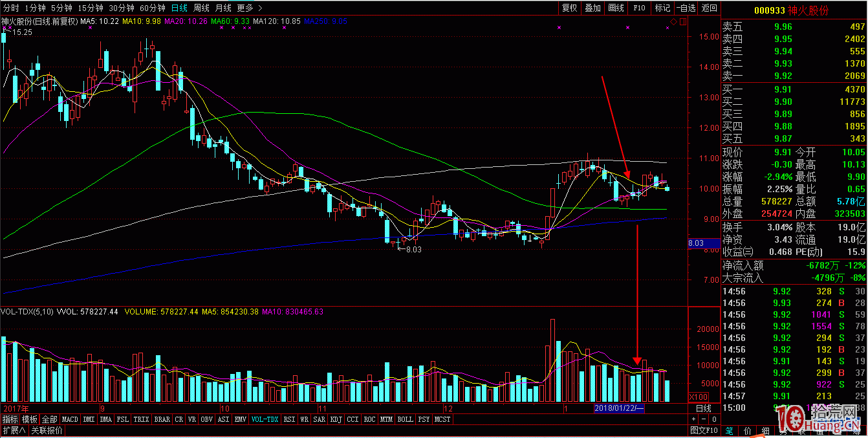868x438 pixels.
Task: Click the 2018/01/22 date marker
Action: point(619,408)
